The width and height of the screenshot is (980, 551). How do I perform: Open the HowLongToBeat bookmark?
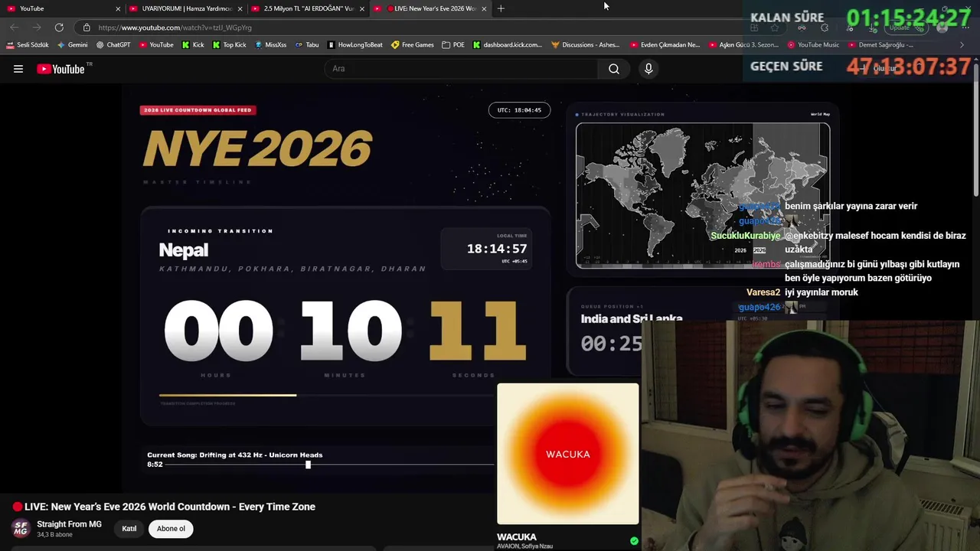click(x=354, y=45)
